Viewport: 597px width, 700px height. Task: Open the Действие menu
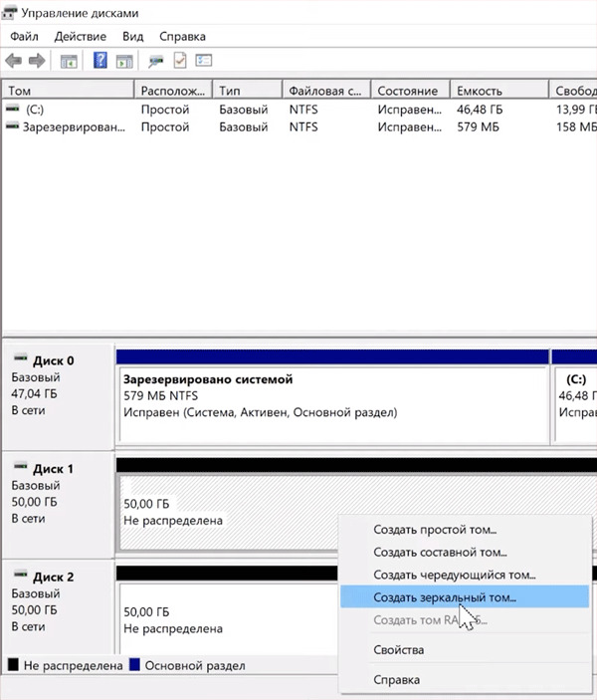point(80,36)
